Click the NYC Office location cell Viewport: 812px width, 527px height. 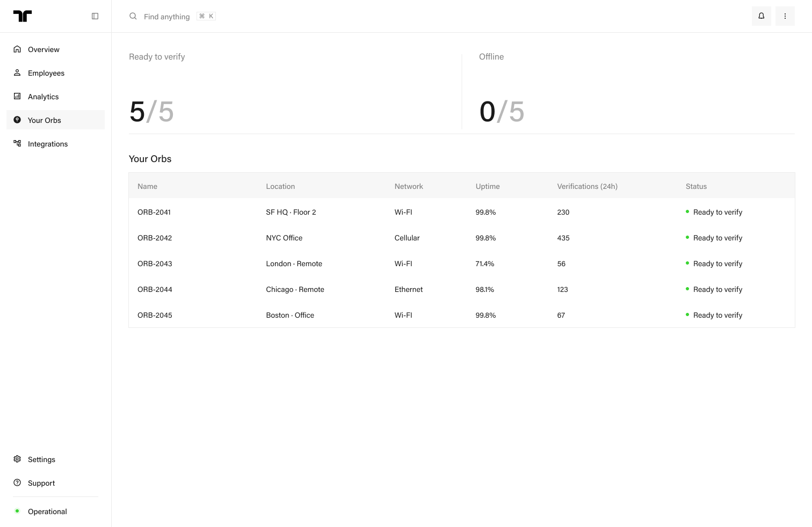[284, 238]
